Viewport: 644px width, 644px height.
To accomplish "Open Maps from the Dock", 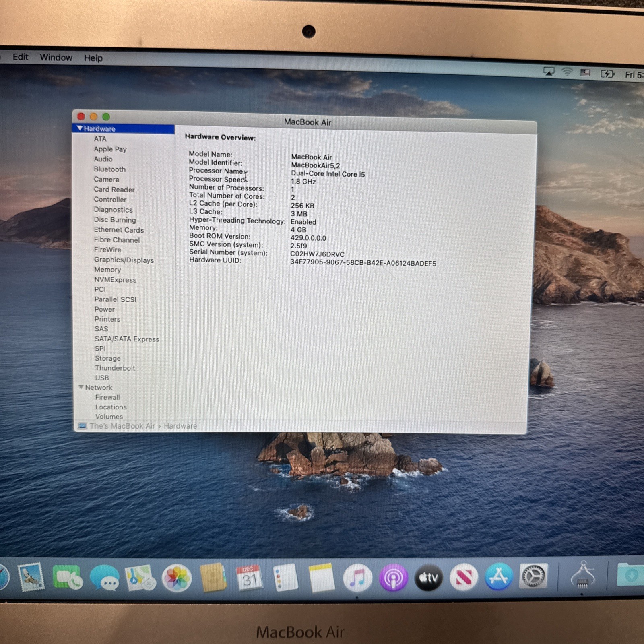I will [x=140, y=578].
